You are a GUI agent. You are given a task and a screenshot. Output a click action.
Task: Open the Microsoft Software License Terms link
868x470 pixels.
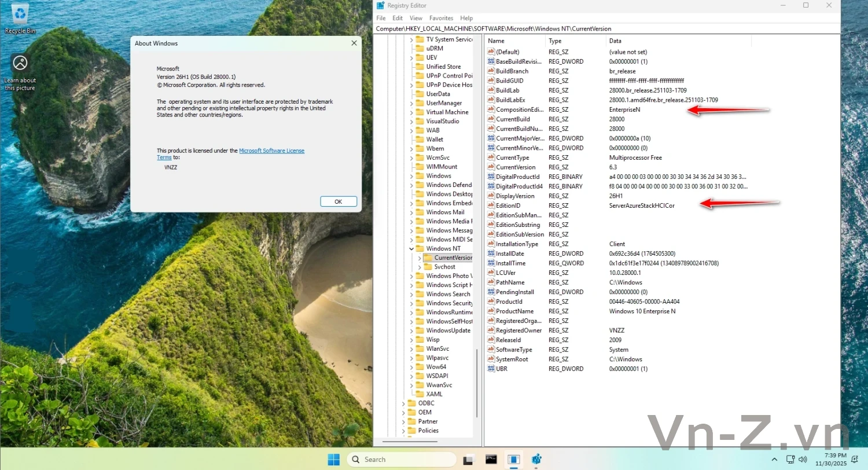(271, 150)
